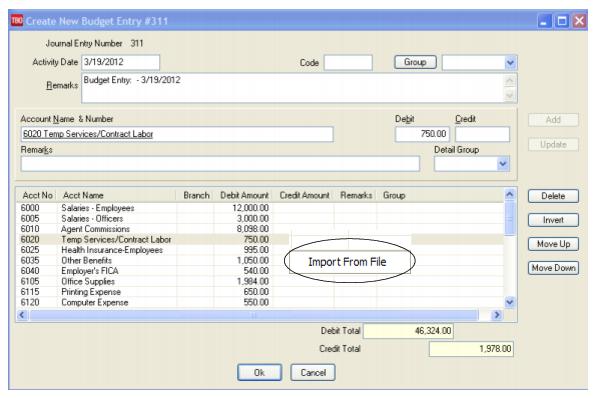
Task: Click the Account Name & Number field
Action: click(x=177, y=134)
